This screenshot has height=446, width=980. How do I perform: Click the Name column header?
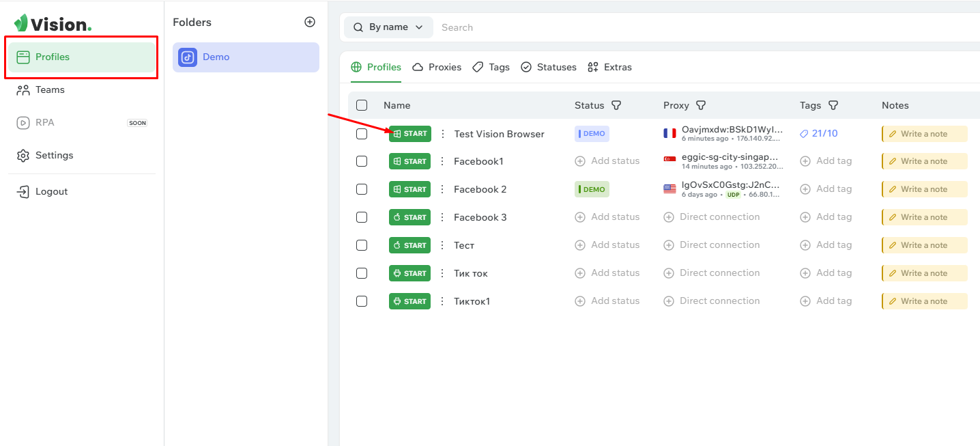397,105
